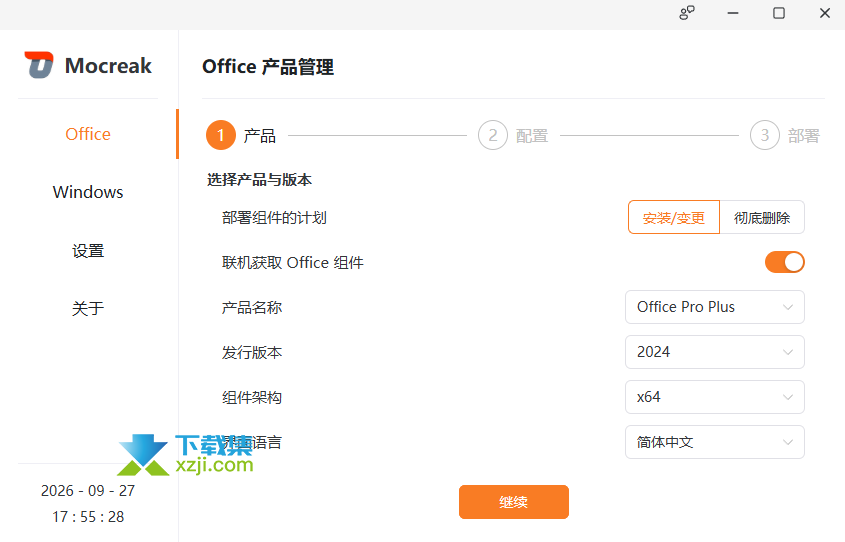Open the language dropdown showing 简体中文
The image size is (845, 542).
click(715, 442)
